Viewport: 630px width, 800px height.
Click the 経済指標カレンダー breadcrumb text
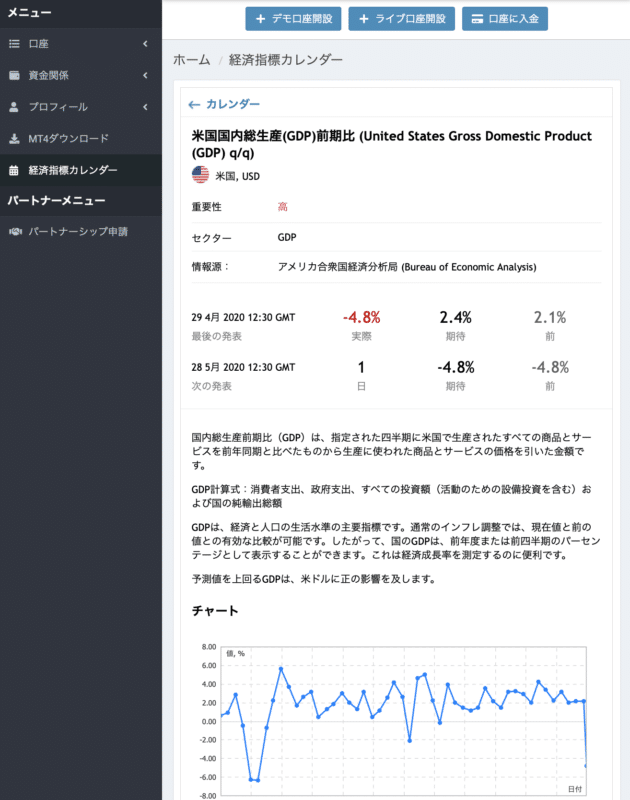[286, 60]
